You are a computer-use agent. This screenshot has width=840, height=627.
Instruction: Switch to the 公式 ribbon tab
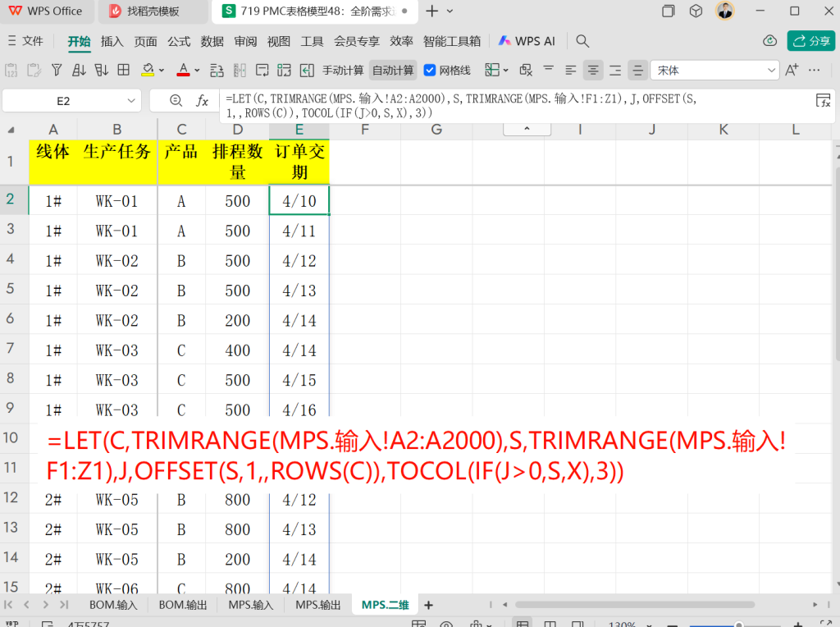pos(178,41)
